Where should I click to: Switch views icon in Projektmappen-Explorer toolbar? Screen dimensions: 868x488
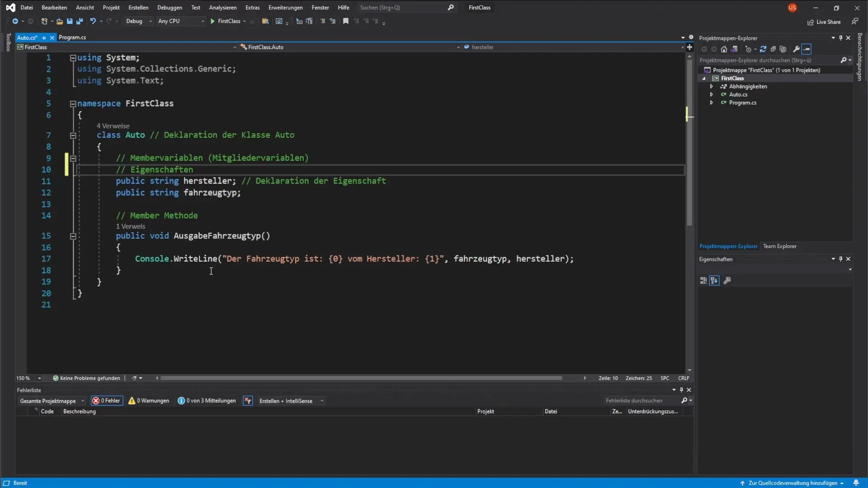tap(734, 49)
